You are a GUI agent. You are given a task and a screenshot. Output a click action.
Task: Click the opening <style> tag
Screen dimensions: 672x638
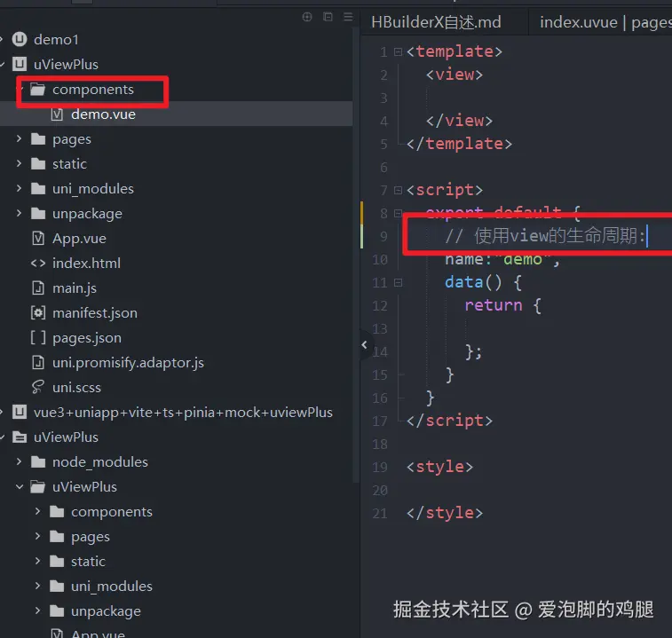click(x=439, y=467)
